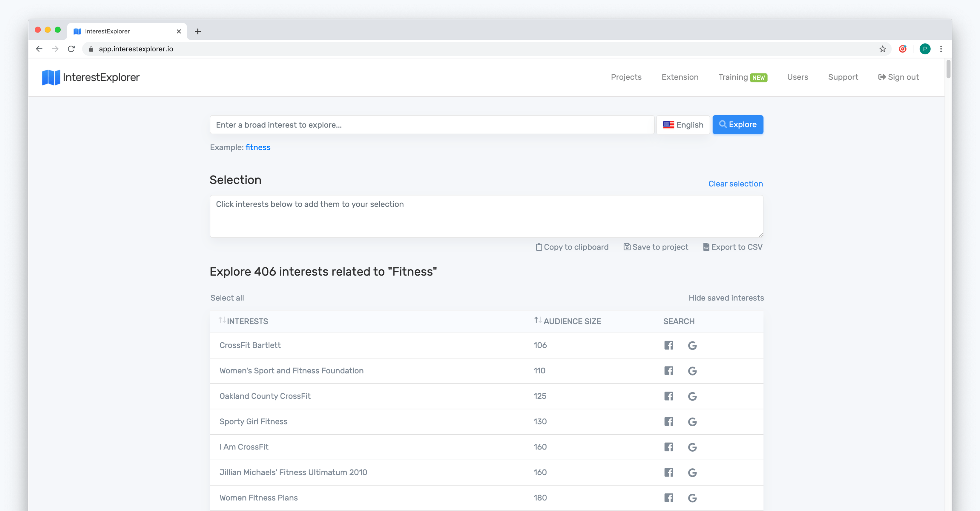The height and width of the screenshot is (511, 980).
Task: Select the InterestExplorer browser tab
Action: click(127, 32)
